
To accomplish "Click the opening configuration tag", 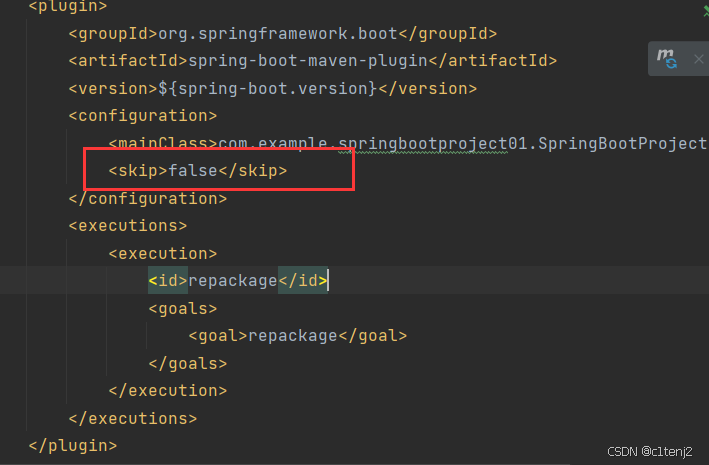I will [143, 116].
